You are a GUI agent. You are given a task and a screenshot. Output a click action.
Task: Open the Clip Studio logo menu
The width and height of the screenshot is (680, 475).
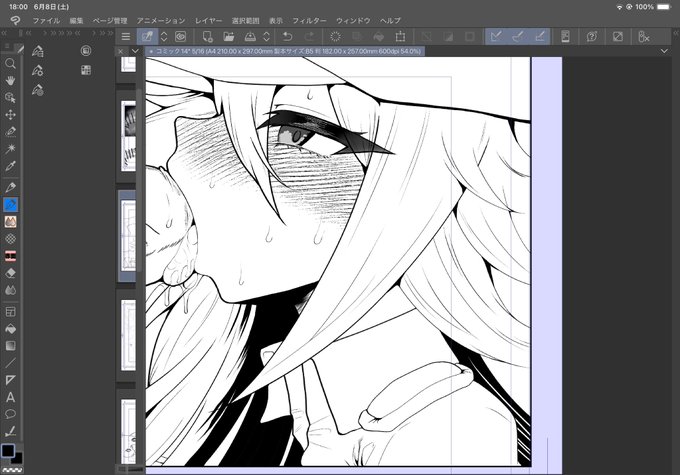tap(15, 20)
